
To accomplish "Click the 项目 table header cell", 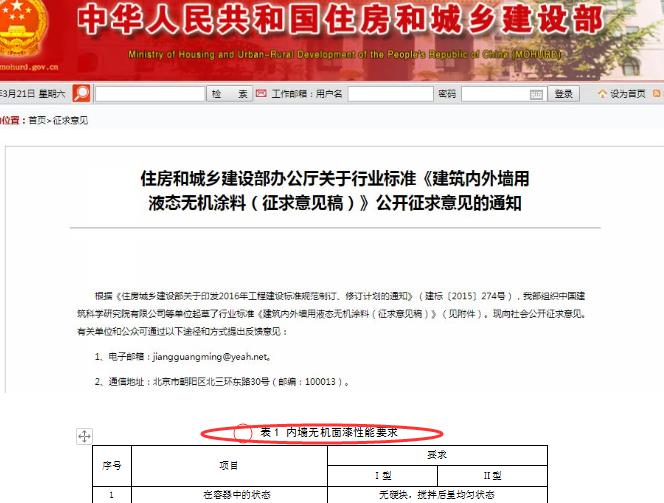I will point(229,466).
